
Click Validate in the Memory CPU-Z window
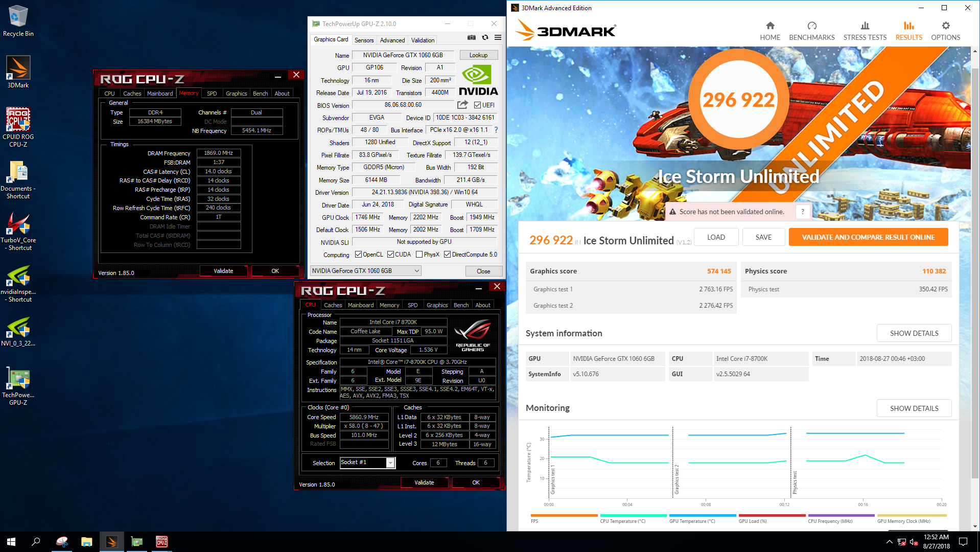coord(223,271)
